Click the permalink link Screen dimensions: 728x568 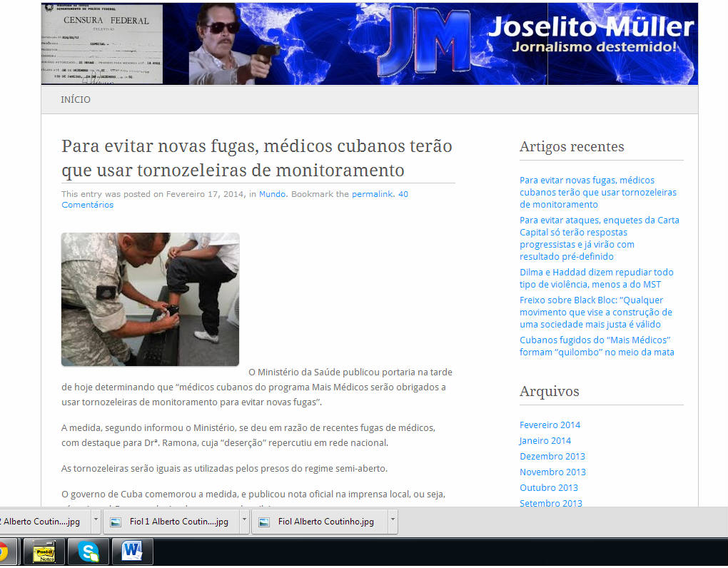tap(372, 194)
